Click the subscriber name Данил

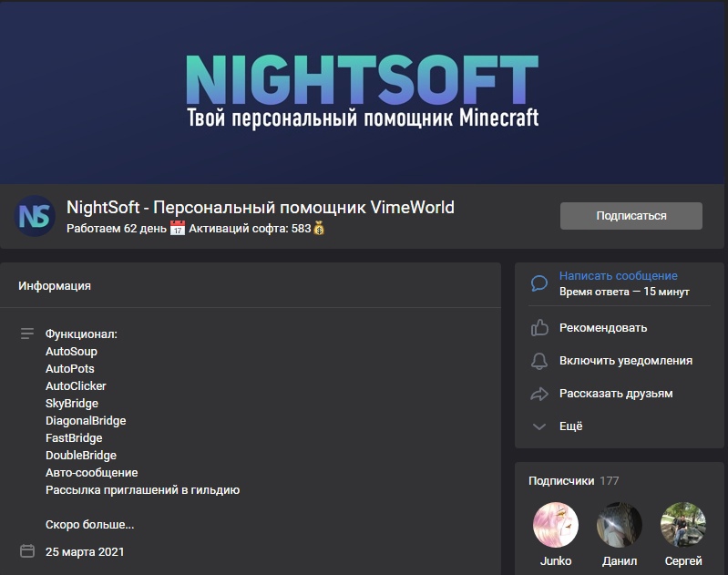tap(620, 561)
